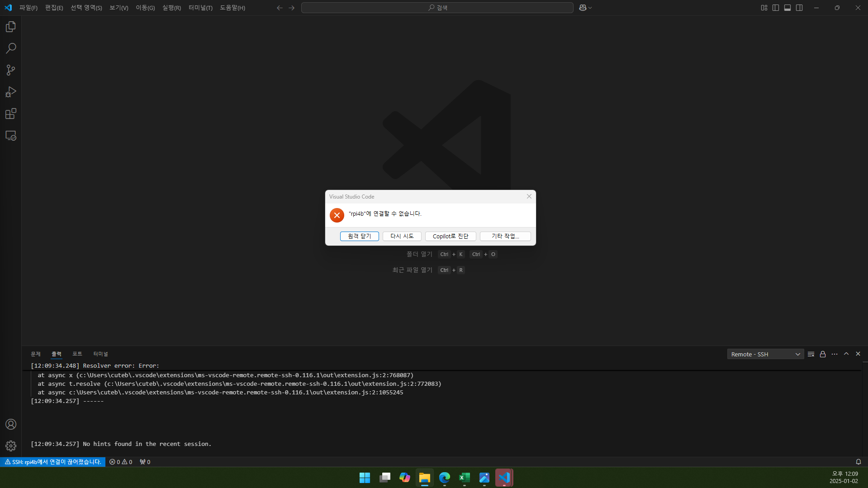868x488 pixels.
Task: Switch to the 출력 panel tab
Action: 57,354
